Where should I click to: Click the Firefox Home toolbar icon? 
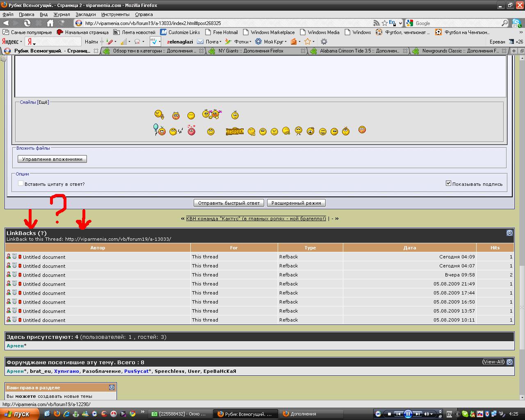pos(50,23)
